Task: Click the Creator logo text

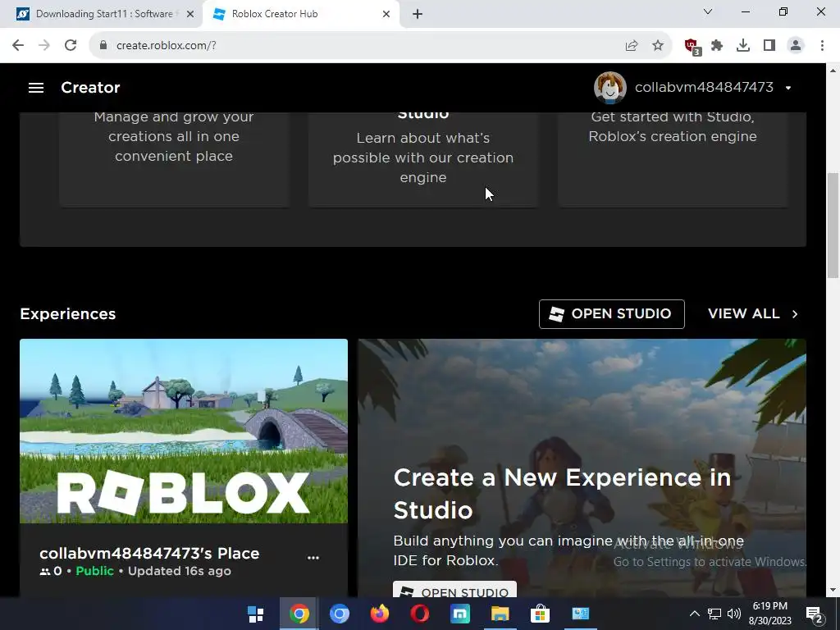Action: [x=90, y=87]
